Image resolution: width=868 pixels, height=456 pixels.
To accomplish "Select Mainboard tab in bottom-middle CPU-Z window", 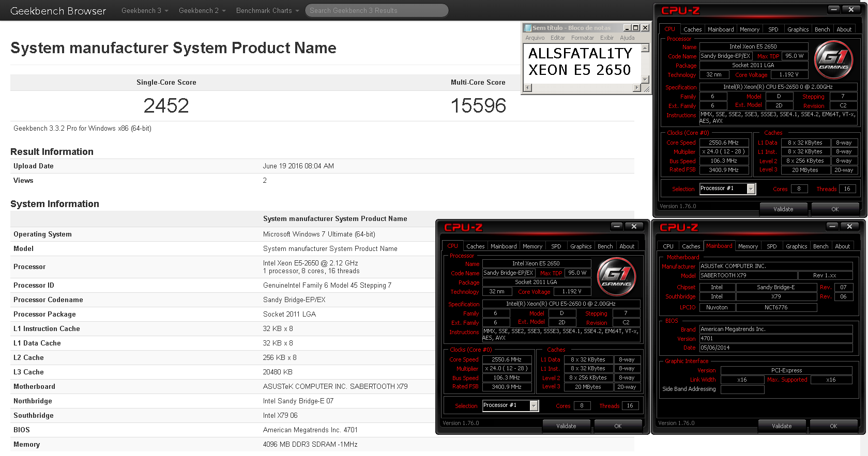I will click(x=504, y=246).
